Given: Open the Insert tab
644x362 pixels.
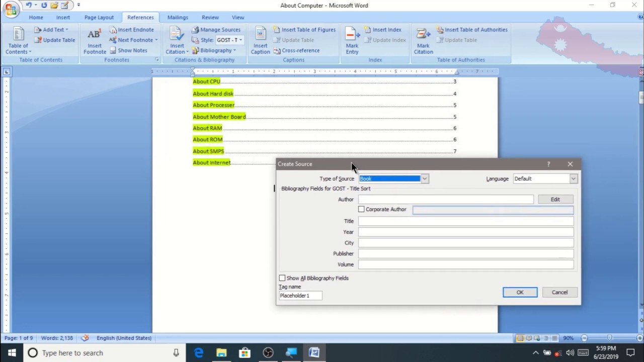Looking at the screenshot, I should tap(63, 17).
